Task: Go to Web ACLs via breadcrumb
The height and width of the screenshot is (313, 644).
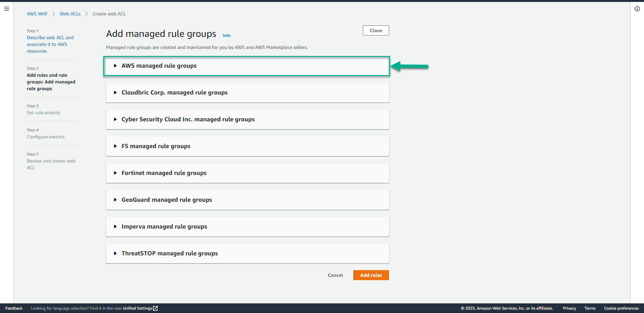Action: pos(70,14)
